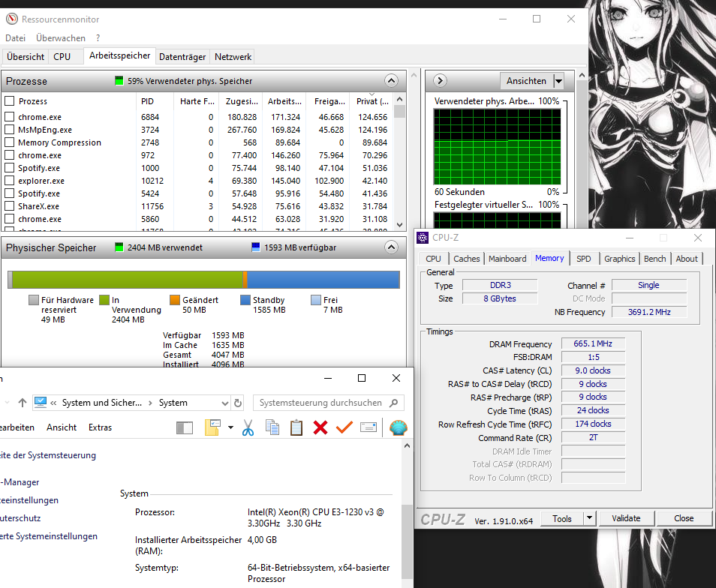This screenshot has width=716, height=588.
Task: Click the Paste (clipboard) toolbar icon
Action: tap(296, 427)
